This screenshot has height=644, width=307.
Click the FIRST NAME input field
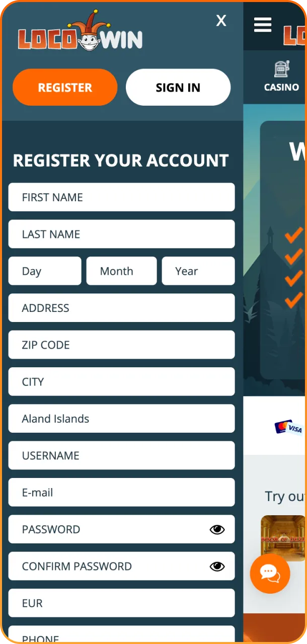(121, 197)
